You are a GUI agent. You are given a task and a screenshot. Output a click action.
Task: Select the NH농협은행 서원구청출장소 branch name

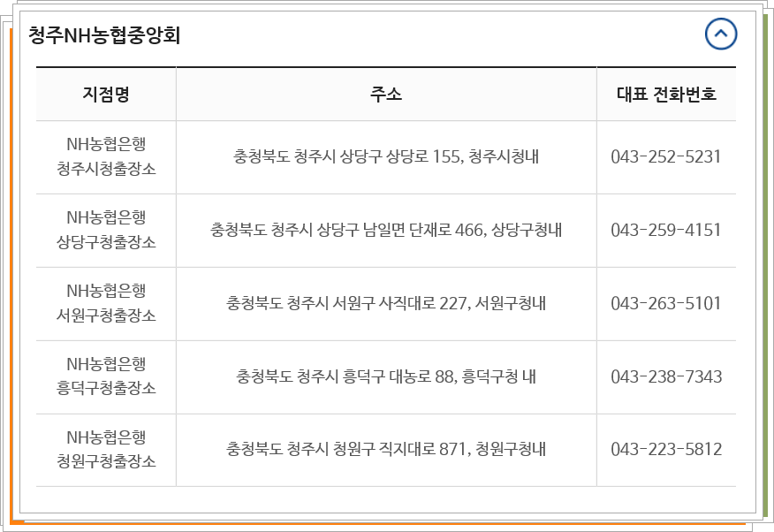106,303
